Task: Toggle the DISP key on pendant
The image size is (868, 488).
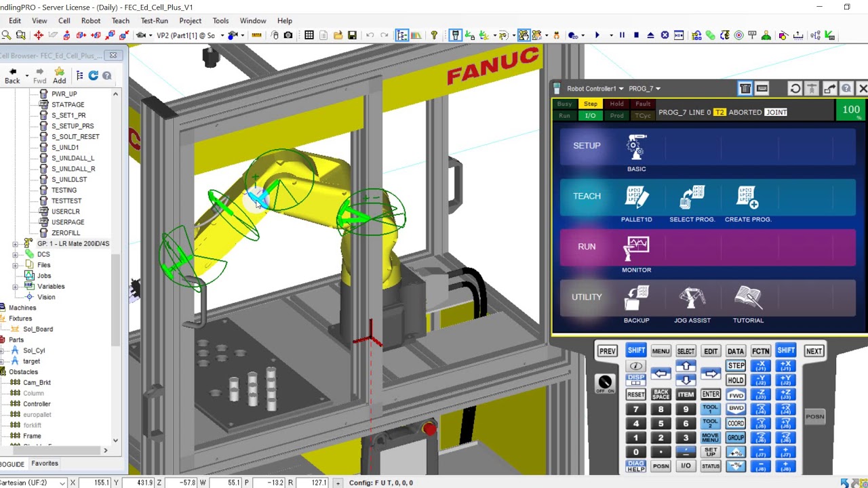Action: click(x=636, y=380)
